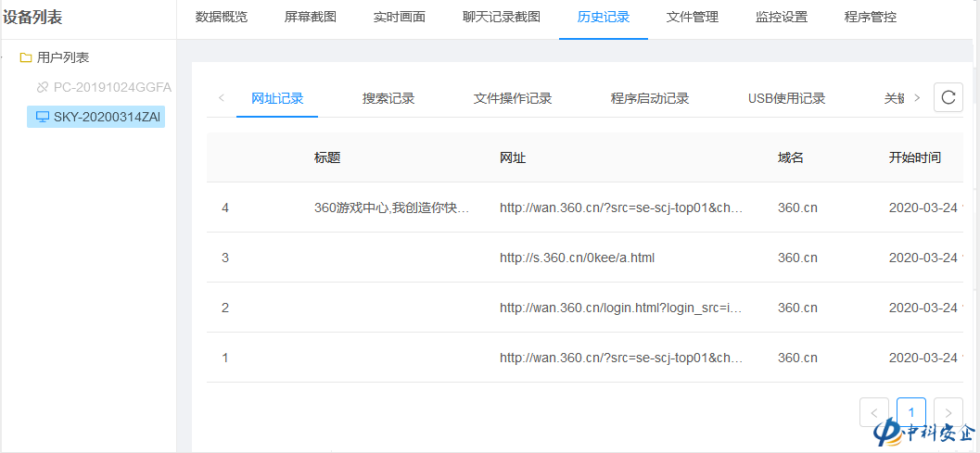Select device PC-20191024GGFA
Image resolution: width=980 pixels, height=453 pixels.
[x=112, y=87]
